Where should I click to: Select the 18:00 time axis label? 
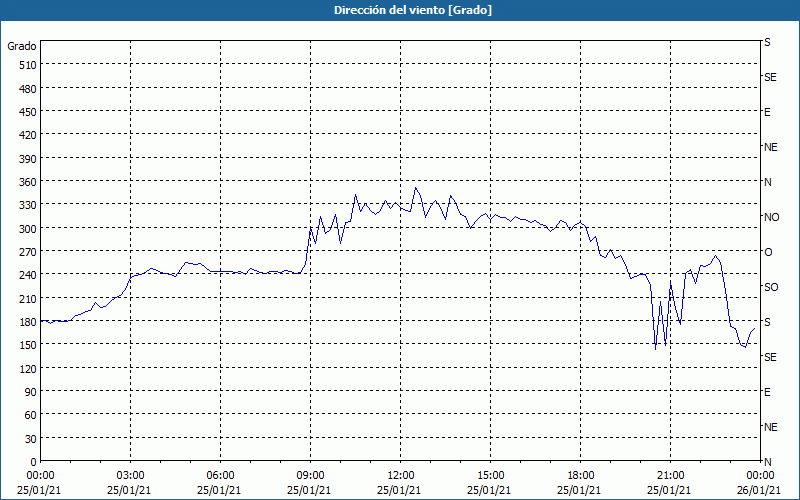(581, 476)
